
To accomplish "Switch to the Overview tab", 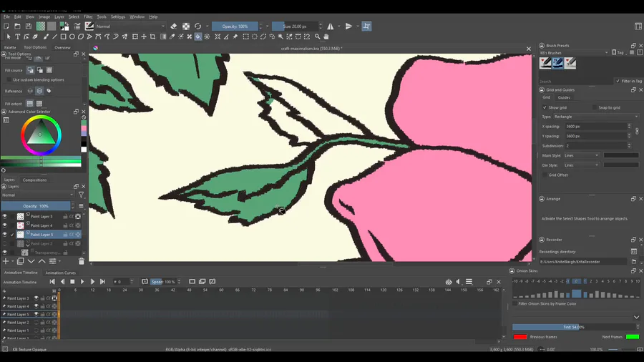I will coord(62,48).
